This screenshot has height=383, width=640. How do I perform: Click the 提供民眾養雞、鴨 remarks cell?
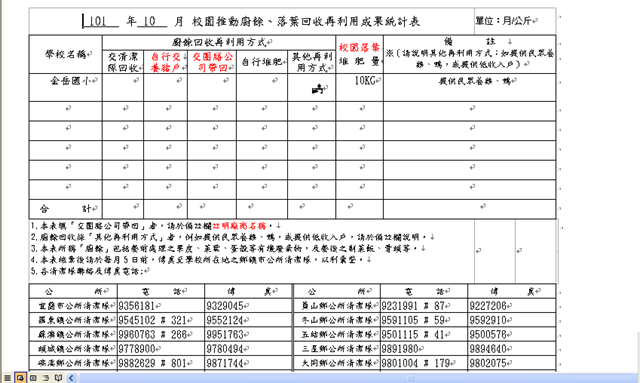[470, 87]
